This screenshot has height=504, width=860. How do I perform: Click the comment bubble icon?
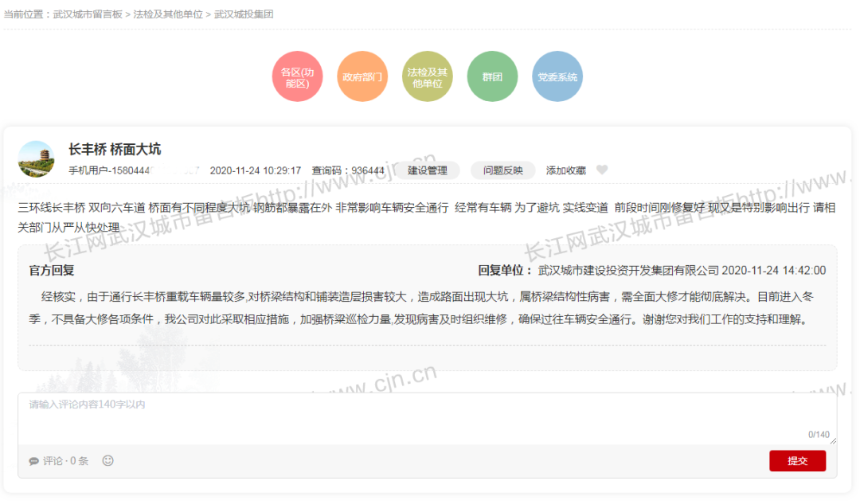34,461
